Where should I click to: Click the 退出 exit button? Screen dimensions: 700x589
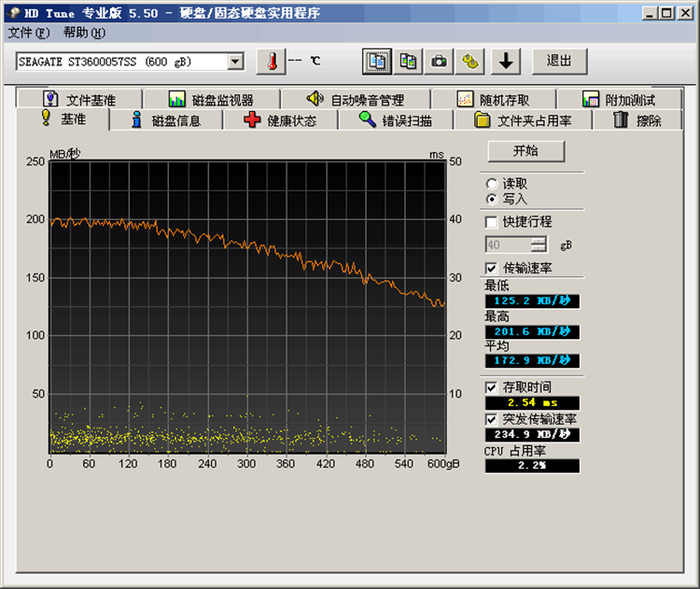[559, 62]
